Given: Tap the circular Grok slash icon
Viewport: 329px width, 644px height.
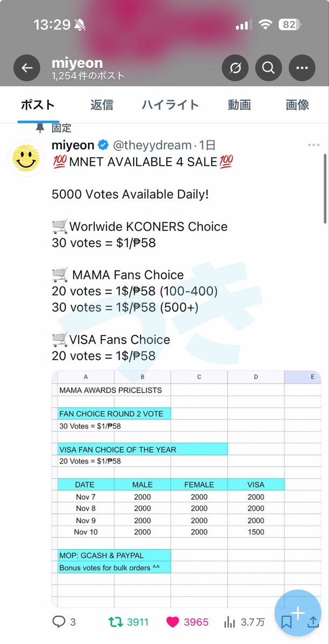Looking at the screenshot, I should (235, 68).
